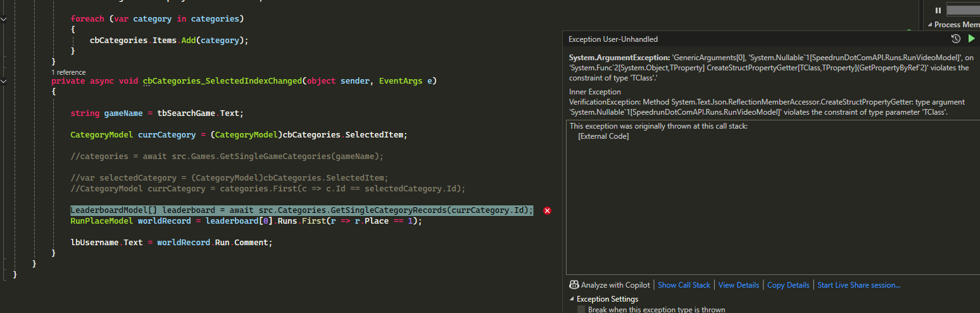The height and width of the screenshot is (313, 980).
Task: Collapse the foreach block with its gutter chevron
Action: click(x=4, y=19)
